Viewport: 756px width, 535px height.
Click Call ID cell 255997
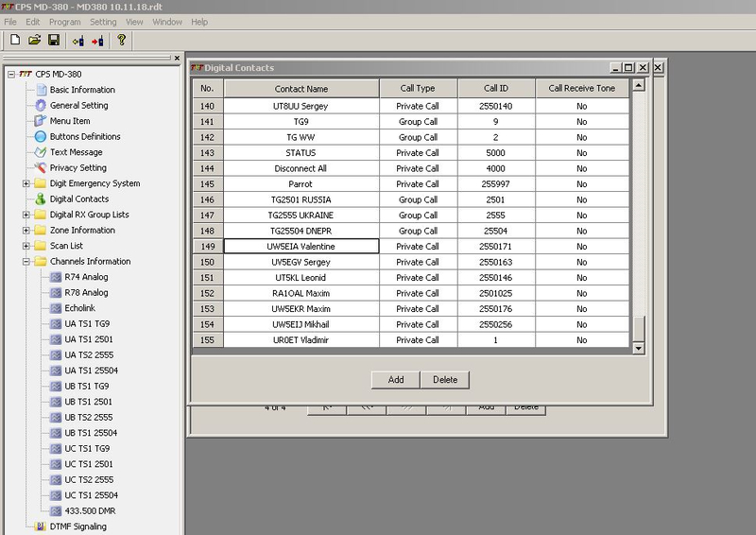[x=496, y=183]
